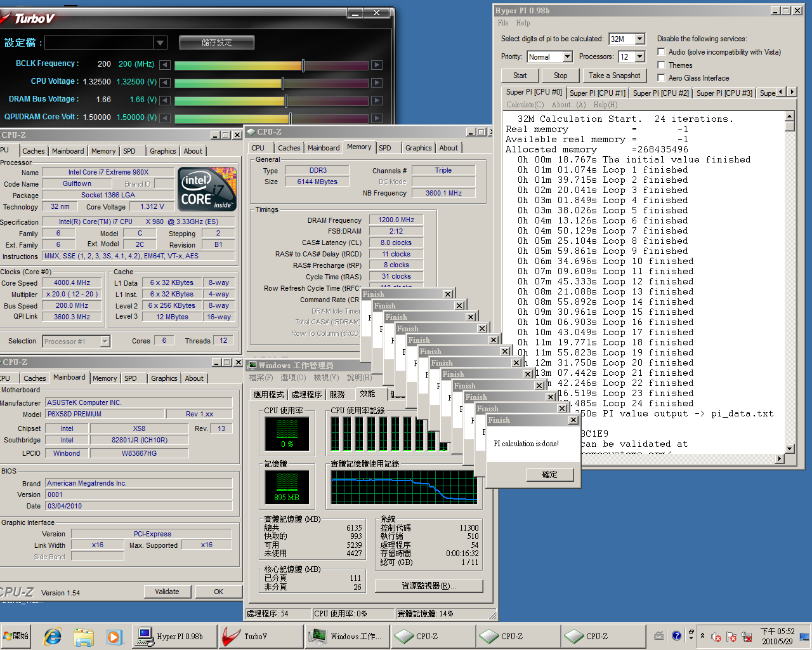Switch to Hyper PI 0.98b taskbar item
The width and height of the screenshot is (812, 650).
(174, 636)
